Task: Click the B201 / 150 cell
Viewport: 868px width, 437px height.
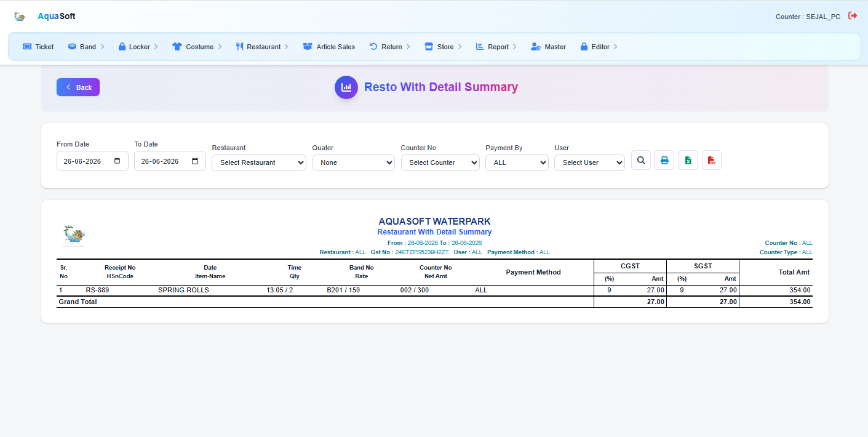Action: pos(343,290)
